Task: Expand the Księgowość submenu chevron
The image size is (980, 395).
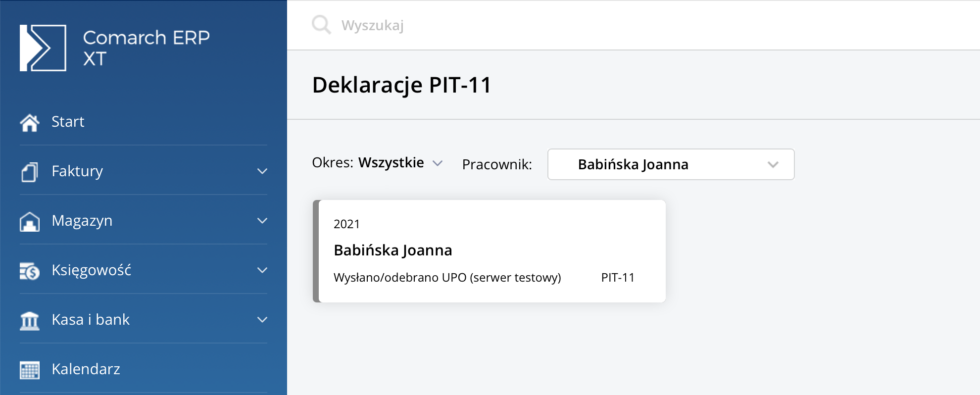Action: (262, 270)
